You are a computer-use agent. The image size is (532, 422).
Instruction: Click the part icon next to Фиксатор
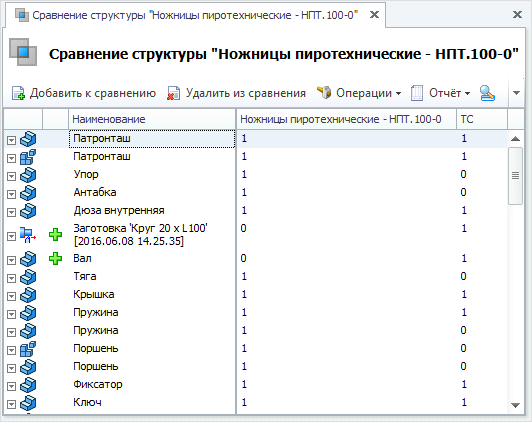(x=28, y=385)
